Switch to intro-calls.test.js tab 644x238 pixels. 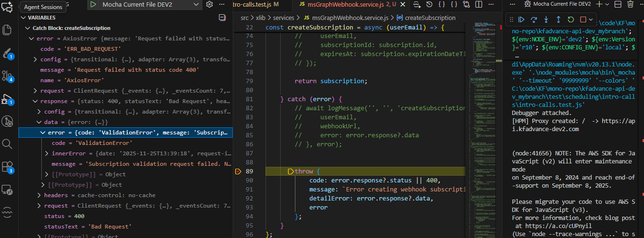pyautogui.click(x=263, y=4)
